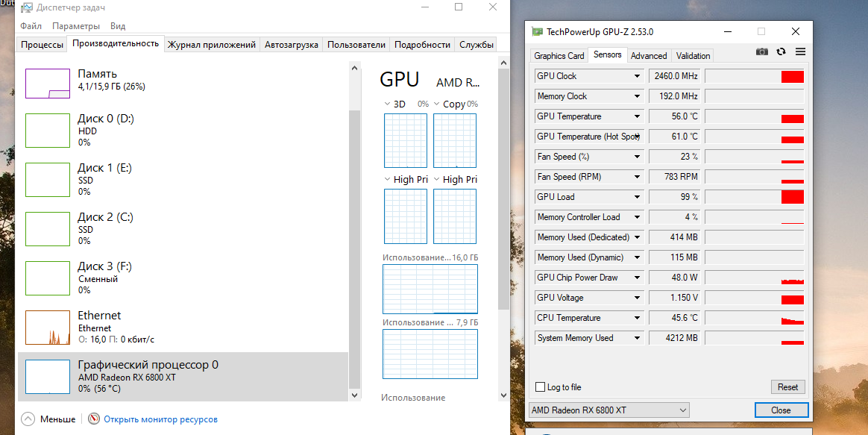Take a GPU-Z screenshot with camera icon
The image size is (868, 435).
point(761,51)
